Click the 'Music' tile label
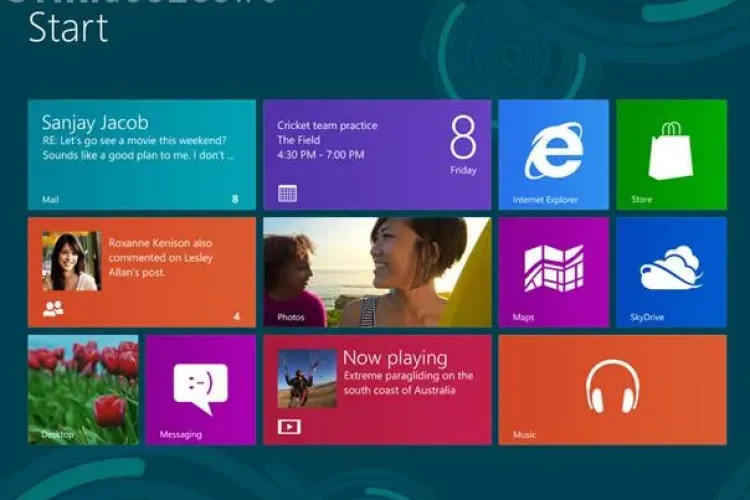This screenshot has height=500, width=750. (524, 434)
